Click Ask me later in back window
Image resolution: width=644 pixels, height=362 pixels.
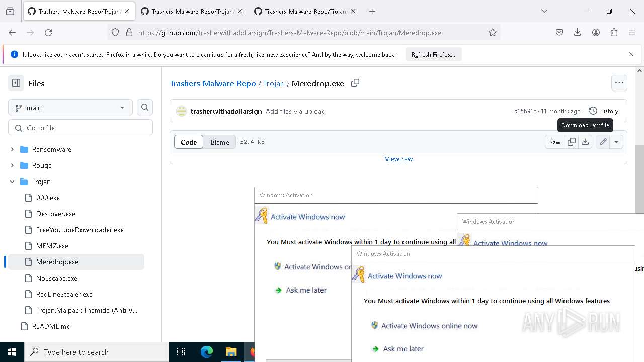click(x=306, y=290)
